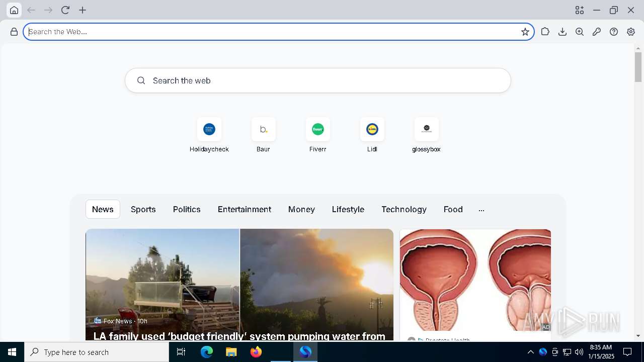Switch to the Money tab
Image resolution: width=644 pixels, height=362 pixels.
tap(301, 209)
